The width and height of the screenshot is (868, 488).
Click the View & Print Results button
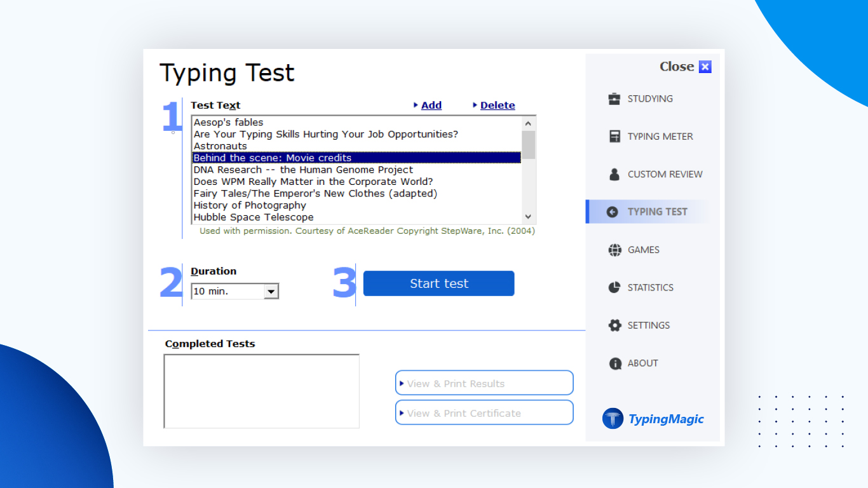[x=484, y=383]
